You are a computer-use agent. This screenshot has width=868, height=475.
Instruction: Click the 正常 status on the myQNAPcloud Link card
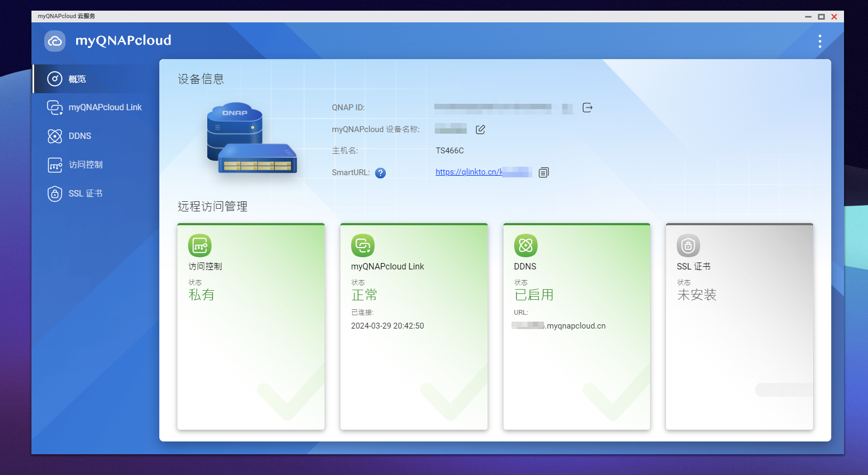[364, 295]
